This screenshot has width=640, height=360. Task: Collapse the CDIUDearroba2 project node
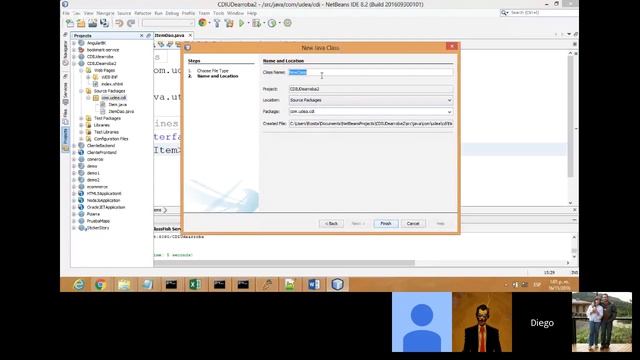click(74, 63)
